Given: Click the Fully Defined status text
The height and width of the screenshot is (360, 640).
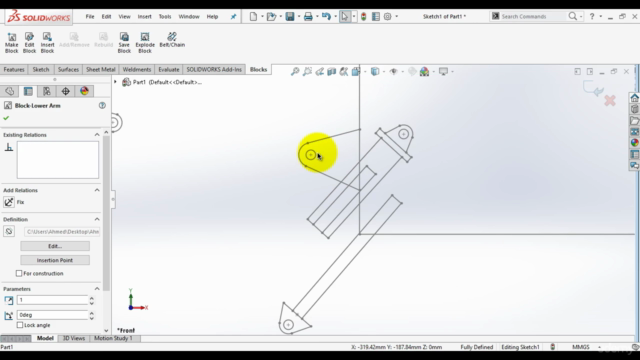Looking at the screenshot, I should click(477, 347).
